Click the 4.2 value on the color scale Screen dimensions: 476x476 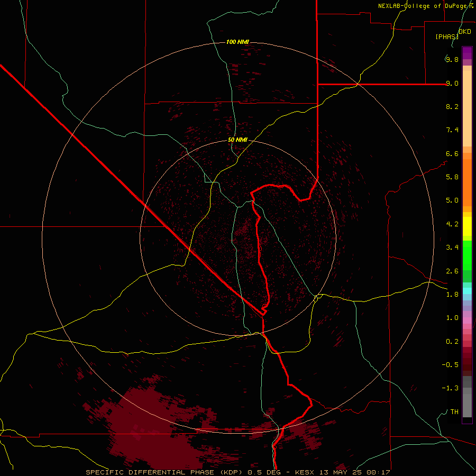tap(452, 224)
